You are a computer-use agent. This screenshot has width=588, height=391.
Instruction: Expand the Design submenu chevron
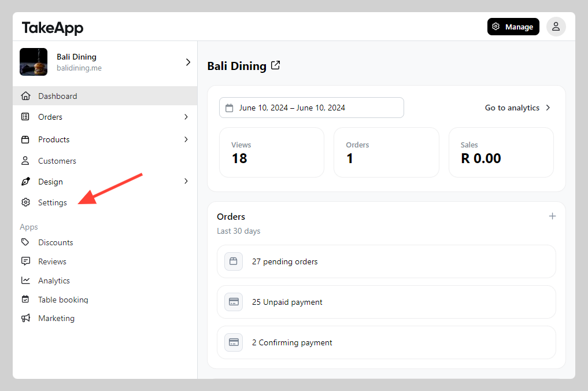point(186,181)
